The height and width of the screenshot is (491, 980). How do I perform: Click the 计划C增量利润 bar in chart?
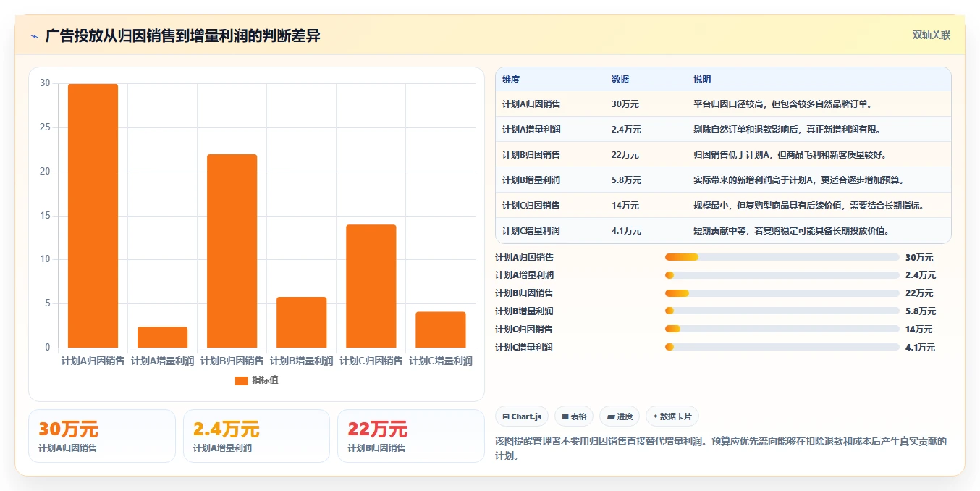click(x=440, y=330)
